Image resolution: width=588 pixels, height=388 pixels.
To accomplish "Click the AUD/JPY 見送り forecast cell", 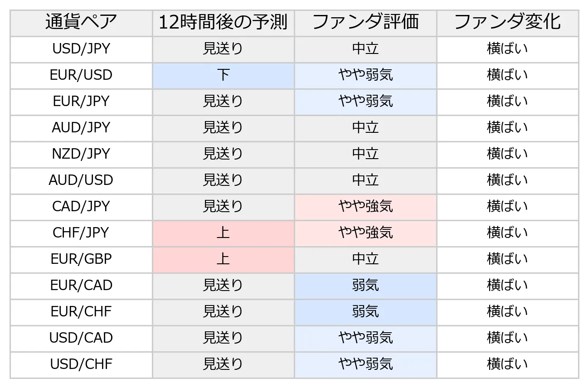I will (x=223, y=128).
